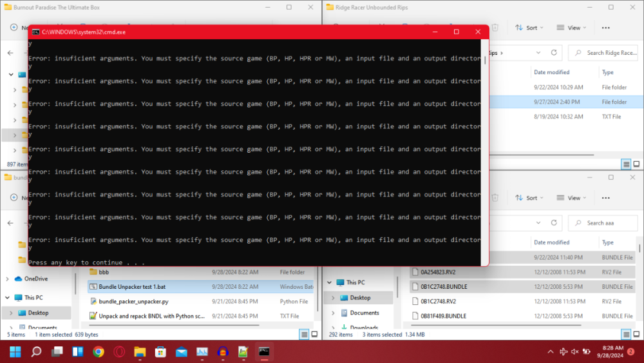Viewport: 644px width, 363px height.
Task: Open Sort dropdown in aaa window
Action: 529,198
